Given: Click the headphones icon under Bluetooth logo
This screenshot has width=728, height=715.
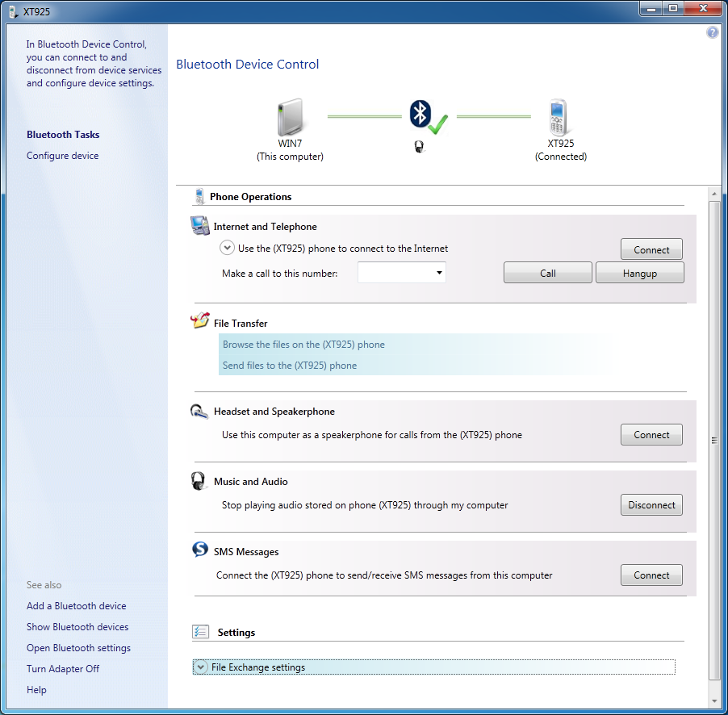Looking at the screenshot, I should [x=419, y=147].
